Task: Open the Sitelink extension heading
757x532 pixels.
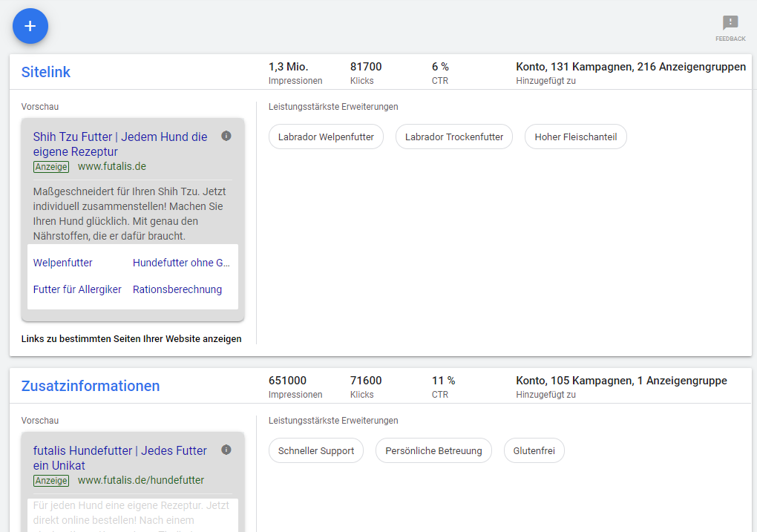Action: [x=46, y=72]
